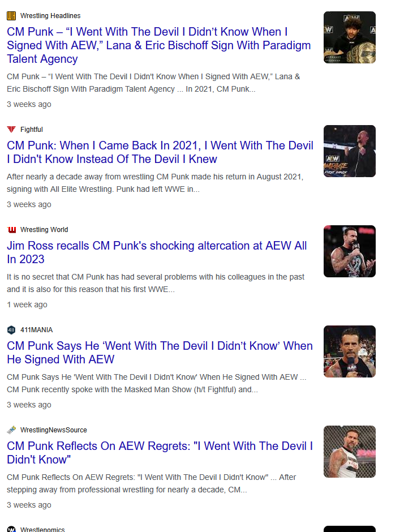Click the Wrestling World source icon
Viewport: 404px width, 532px height.
[11, 230]
